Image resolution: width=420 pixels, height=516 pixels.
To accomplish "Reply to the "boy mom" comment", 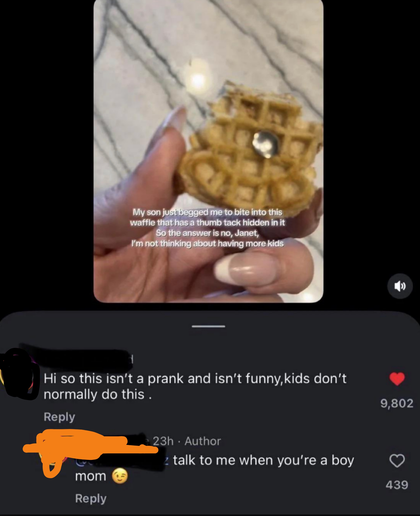I will (91, 499).
